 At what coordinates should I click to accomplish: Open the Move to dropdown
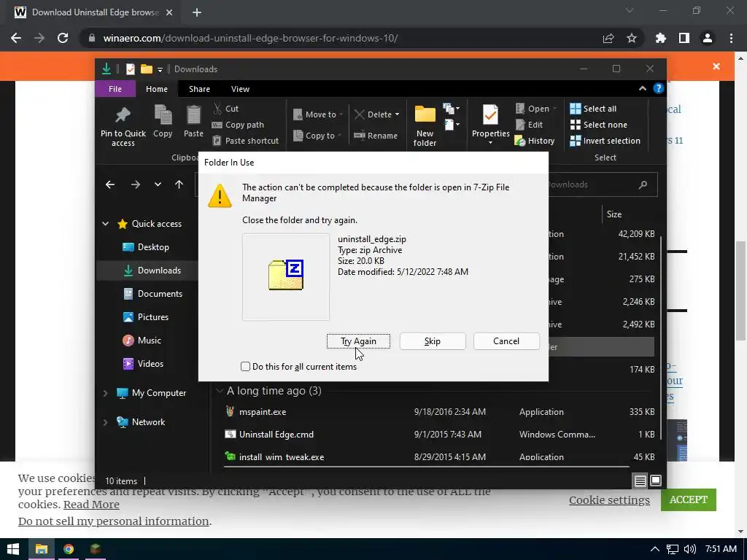coord(318,114)
